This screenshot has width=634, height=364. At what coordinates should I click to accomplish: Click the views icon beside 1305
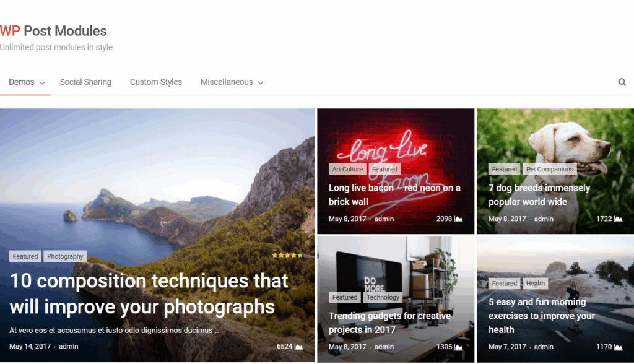458,347
